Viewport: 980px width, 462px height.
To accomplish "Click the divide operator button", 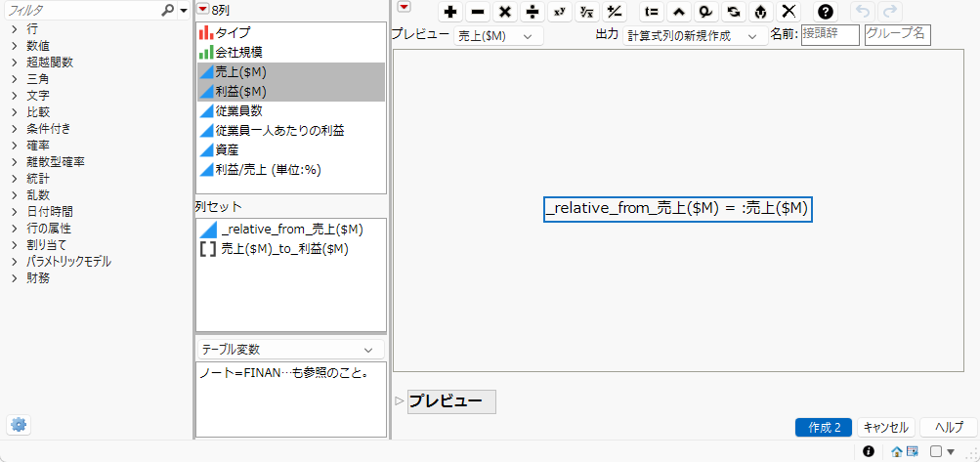I will (x=533, y=12).
